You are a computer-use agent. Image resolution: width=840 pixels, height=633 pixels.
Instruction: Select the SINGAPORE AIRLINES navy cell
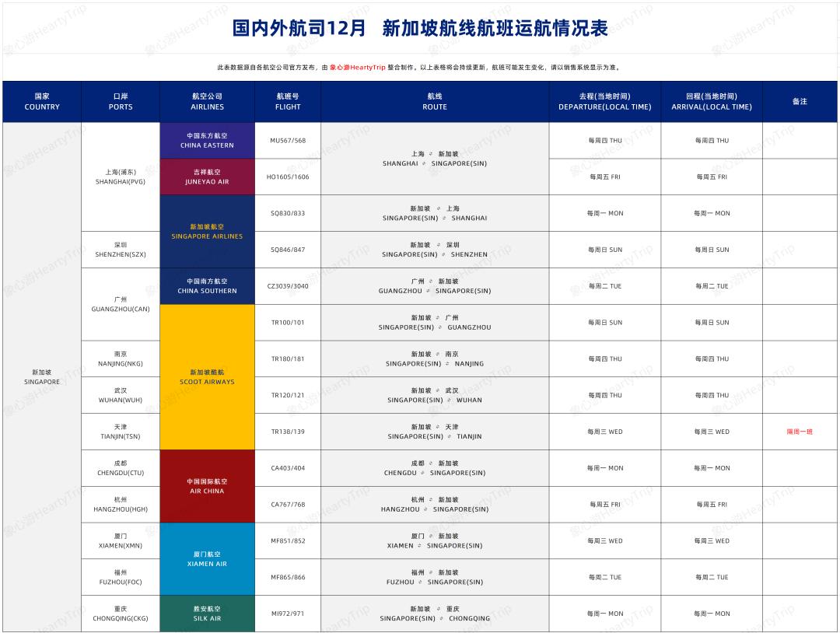click(206, 231)
